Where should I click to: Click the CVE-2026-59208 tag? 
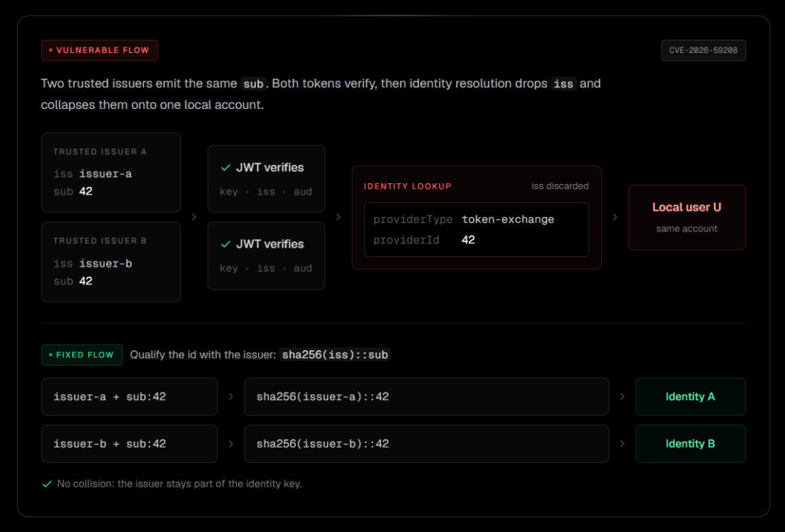point(704,51)
